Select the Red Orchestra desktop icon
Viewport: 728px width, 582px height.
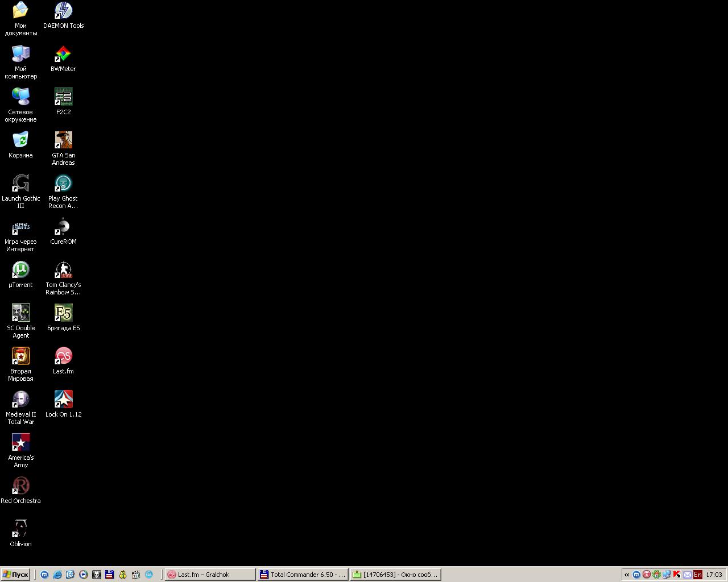(20, 486)
